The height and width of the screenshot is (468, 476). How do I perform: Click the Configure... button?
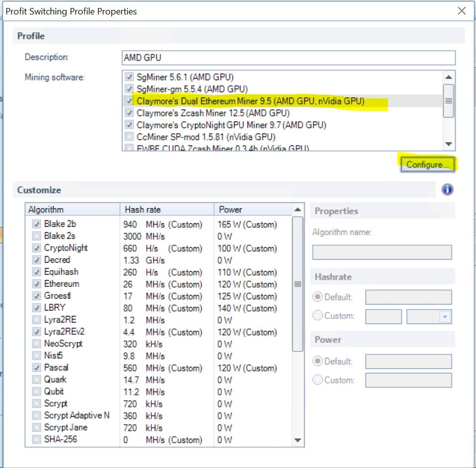[427, 164]
